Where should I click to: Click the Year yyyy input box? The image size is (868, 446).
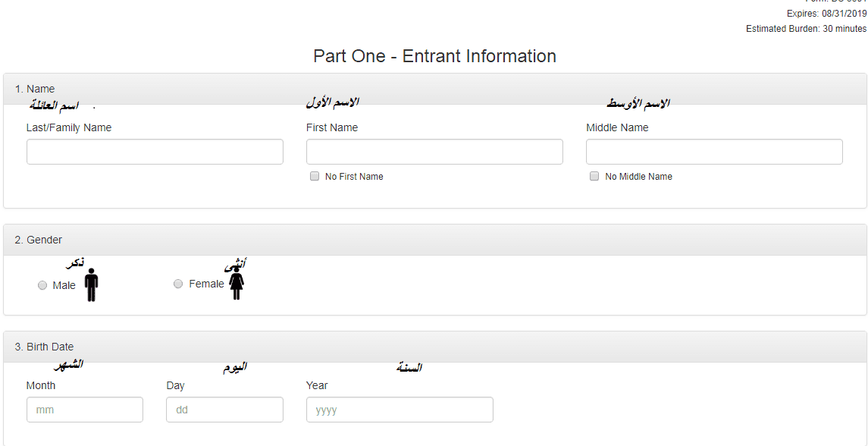[400, 410]
